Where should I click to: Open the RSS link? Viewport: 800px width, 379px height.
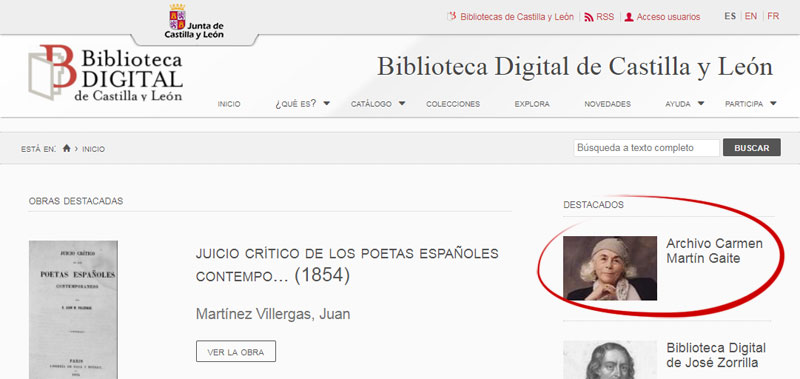pos(605,17)
